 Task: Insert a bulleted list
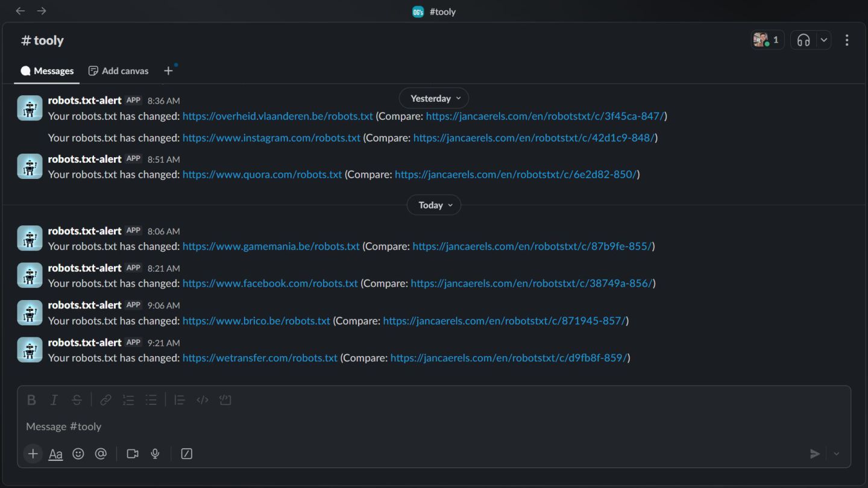151,399
